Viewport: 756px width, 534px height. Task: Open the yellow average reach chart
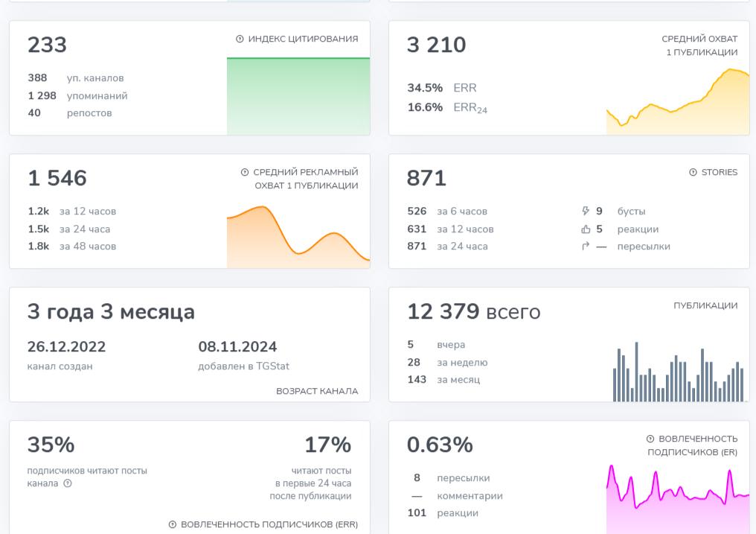click(x=678, y=102)
